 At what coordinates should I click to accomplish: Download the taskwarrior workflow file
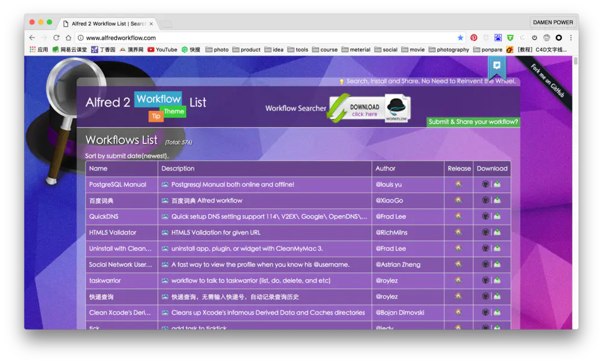pyautogui.click(x=497, y=281)
